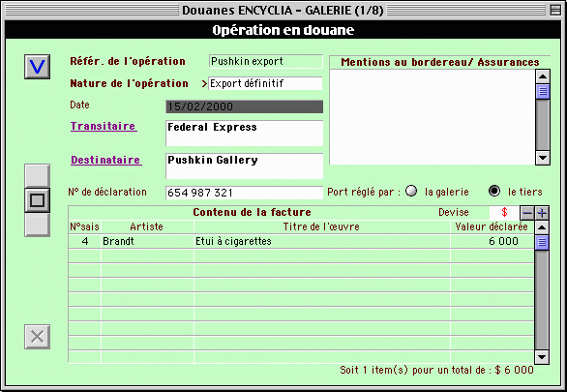Click the Pushkin export reference field
Viewport: 567px width, 392px height.
pos(266,62)
